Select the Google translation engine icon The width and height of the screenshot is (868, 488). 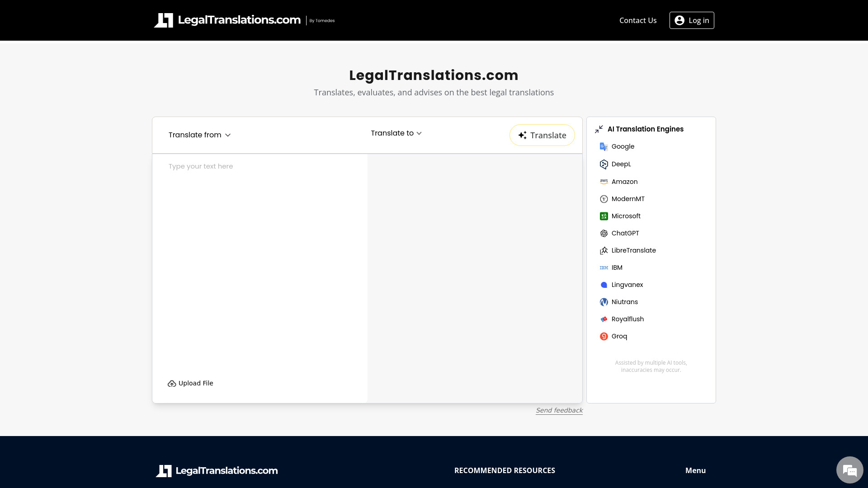click(x=604, y=146)
